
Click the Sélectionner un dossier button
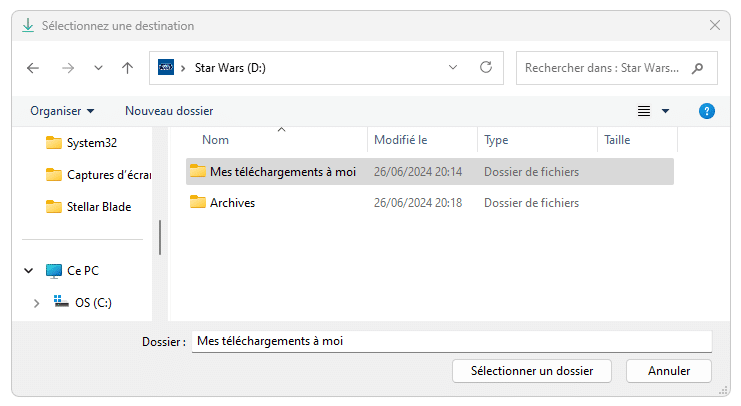pos(531,370)
